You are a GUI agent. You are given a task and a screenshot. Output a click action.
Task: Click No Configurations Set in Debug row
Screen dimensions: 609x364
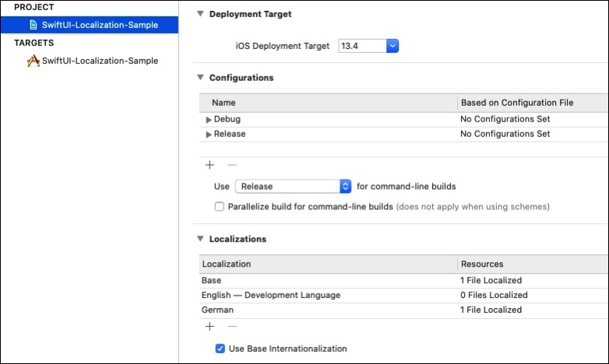(505, 119)
